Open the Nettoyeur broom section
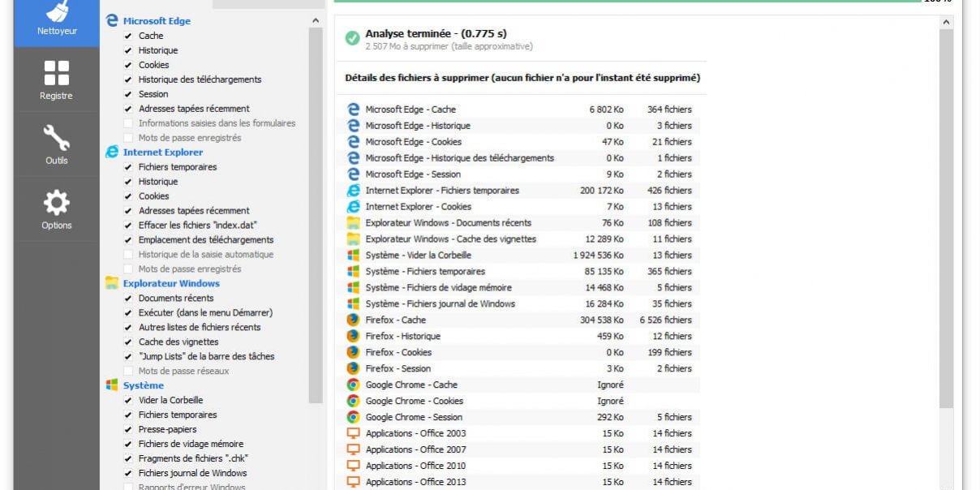The width and height of the screenshot is (980, 490). 56,20
